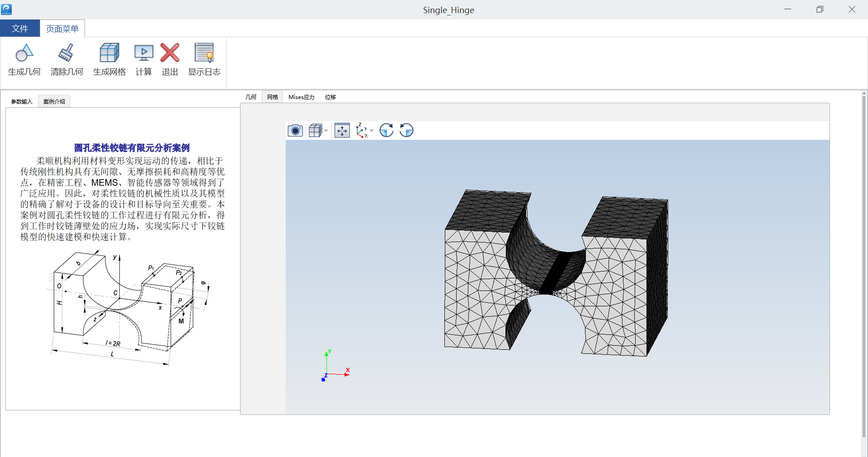Rotate view clockwise with rotate icon
This screenshot has width=868, height=457.
click(387, 130)
